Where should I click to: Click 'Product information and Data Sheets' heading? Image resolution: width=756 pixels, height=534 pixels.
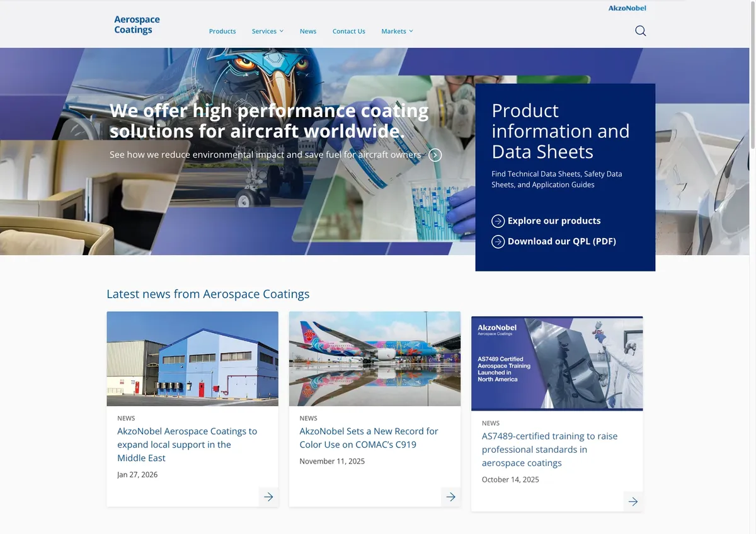click(x=561, y=131)
